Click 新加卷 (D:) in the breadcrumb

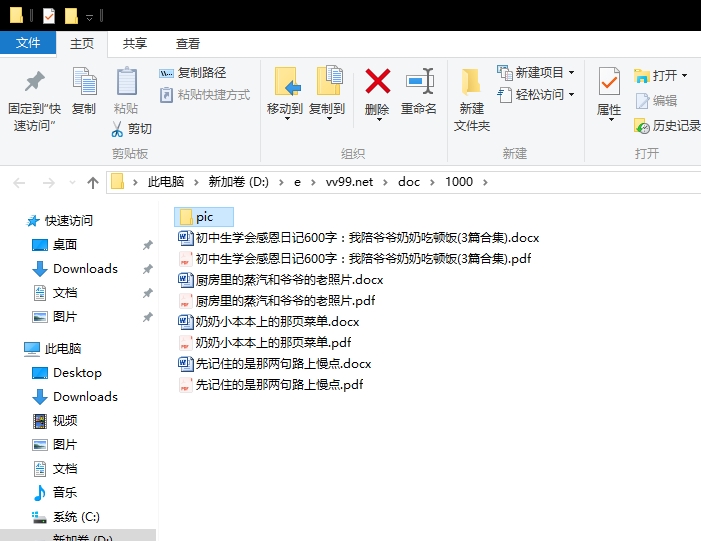pos(238,182)
